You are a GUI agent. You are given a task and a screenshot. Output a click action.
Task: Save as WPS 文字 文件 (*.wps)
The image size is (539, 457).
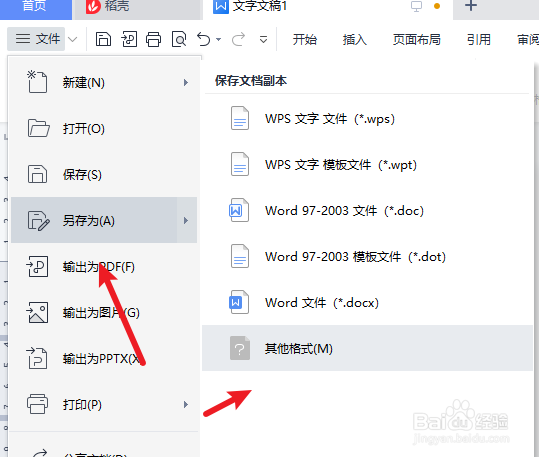point(367,119)
